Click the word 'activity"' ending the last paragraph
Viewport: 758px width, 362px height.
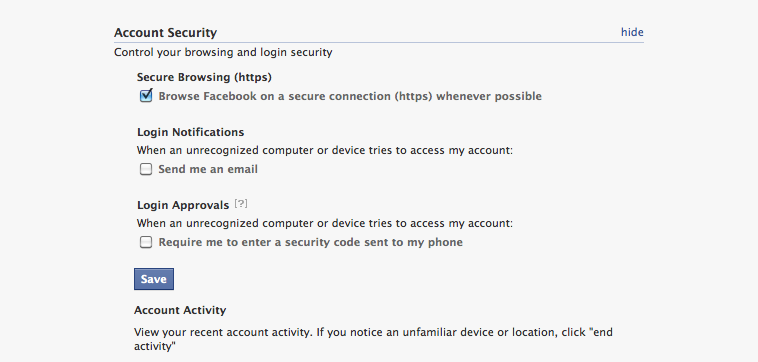pyautogui.click(x=155, y=347)
